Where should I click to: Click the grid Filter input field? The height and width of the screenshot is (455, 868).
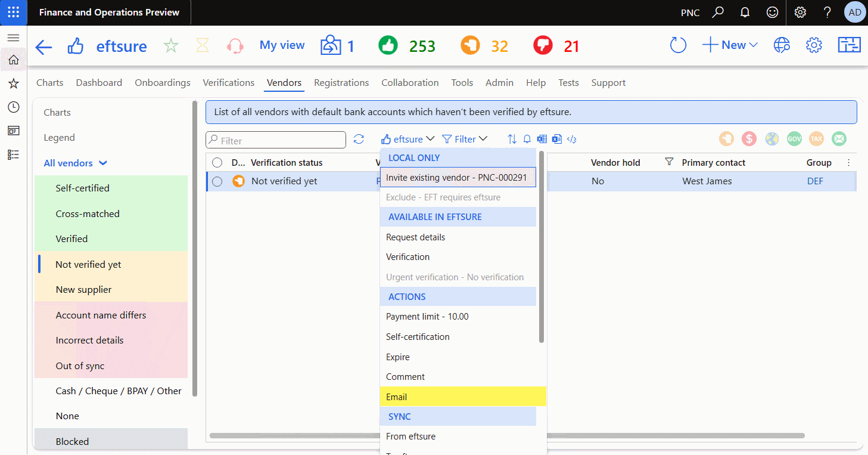click(276, 140)
